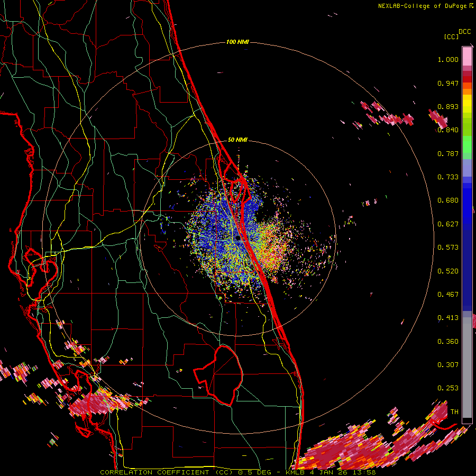476x476 pixels.
Task: Select the 0.840 legend value
Action: (448, 130)
